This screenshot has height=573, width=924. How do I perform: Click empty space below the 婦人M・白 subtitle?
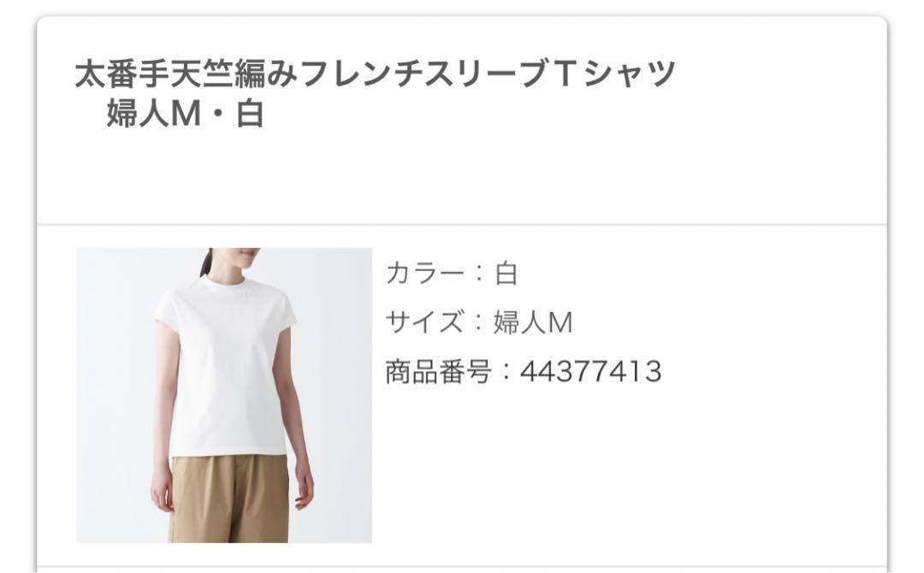coord(462,177)
